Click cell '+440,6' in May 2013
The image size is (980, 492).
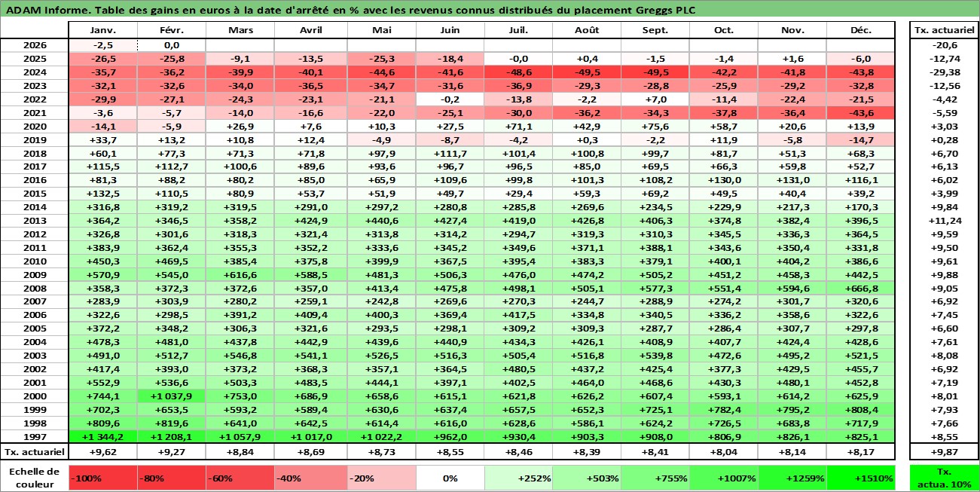tap(381, 221)
